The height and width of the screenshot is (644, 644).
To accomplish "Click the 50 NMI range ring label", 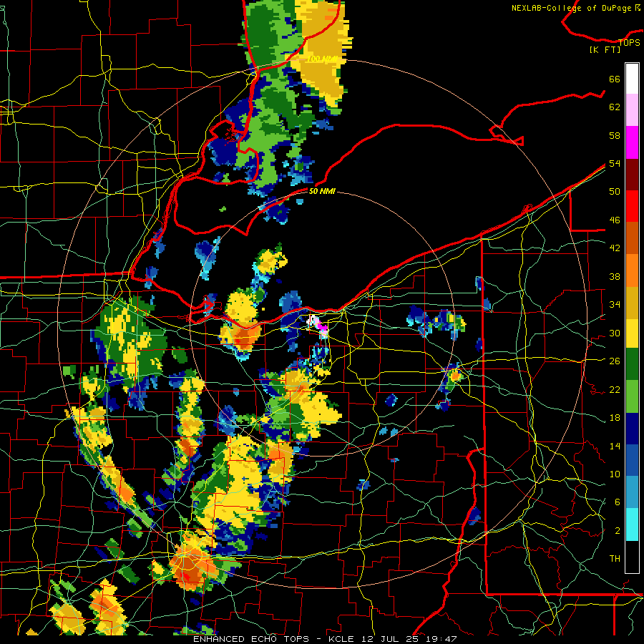I will tap(322, 191).
